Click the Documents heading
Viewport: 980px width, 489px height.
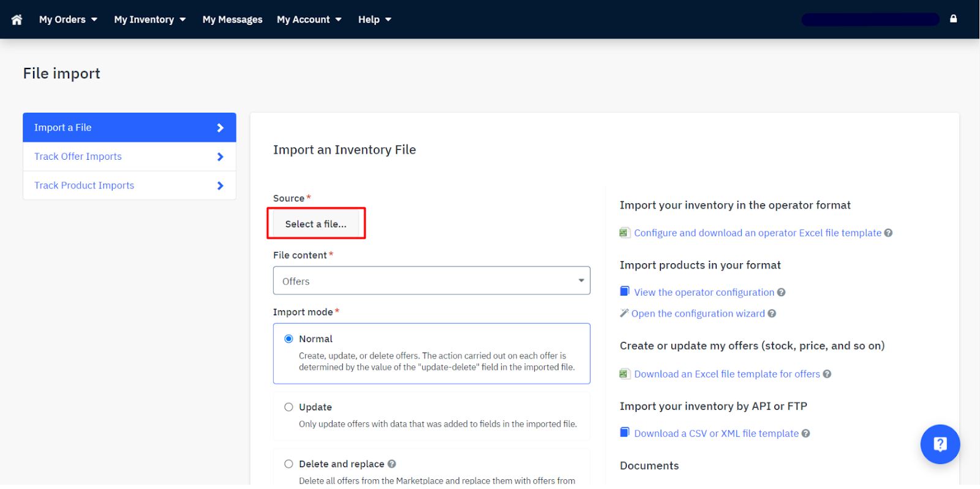649,466
